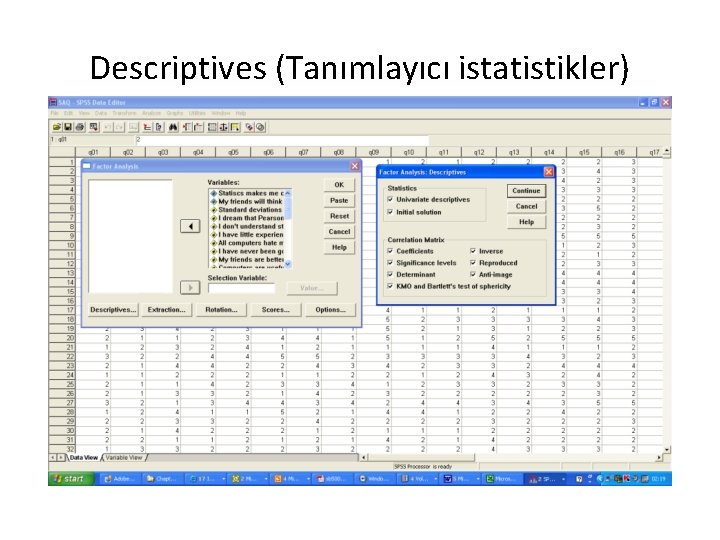
Task: Select 'I dream that Pearson' variable
Action: (x=247, y=218)
